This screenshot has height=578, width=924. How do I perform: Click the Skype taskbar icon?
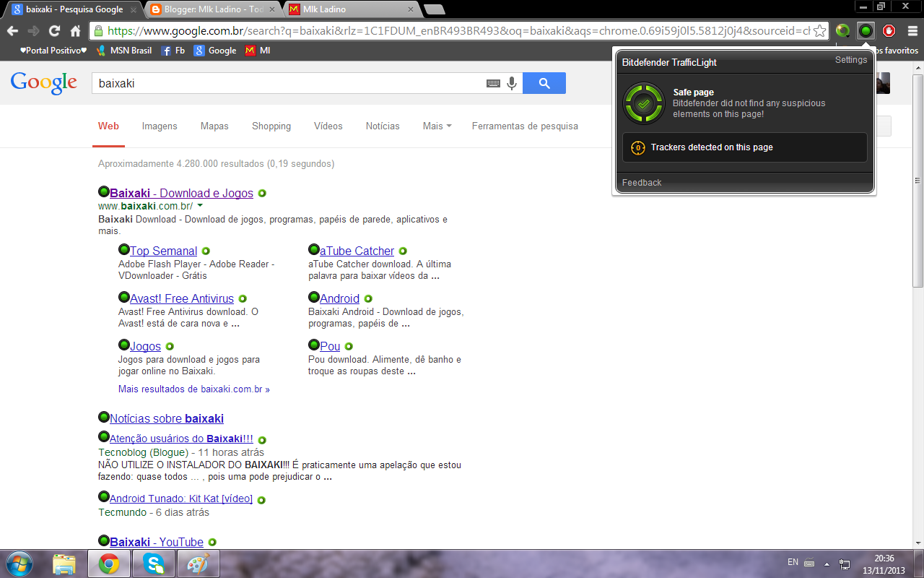tap(153, 564)
